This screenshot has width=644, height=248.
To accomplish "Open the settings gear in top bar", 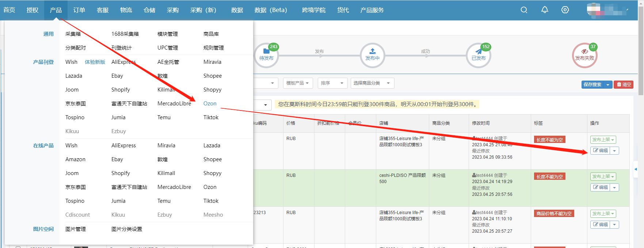I will click(565, 10).
